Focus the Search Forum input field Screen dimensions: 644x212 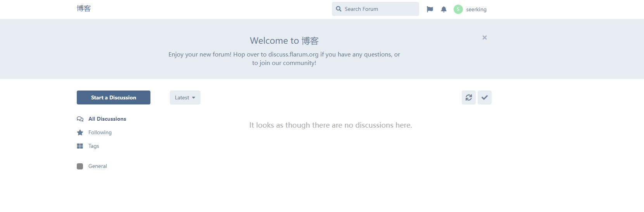tap(375, 9)
